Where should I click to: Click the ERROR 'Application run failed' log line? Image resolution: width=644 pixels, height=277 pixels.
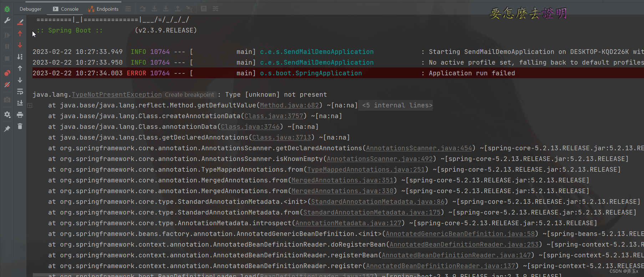pyautogui.click(x=338, y=73)
